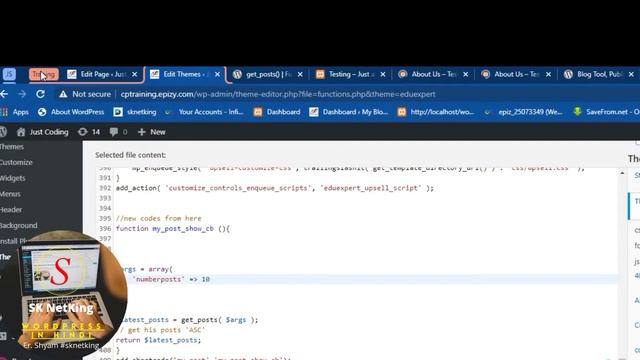Open Header in the sidebar
The image size is (640, 360).
[x=11, y=210]
